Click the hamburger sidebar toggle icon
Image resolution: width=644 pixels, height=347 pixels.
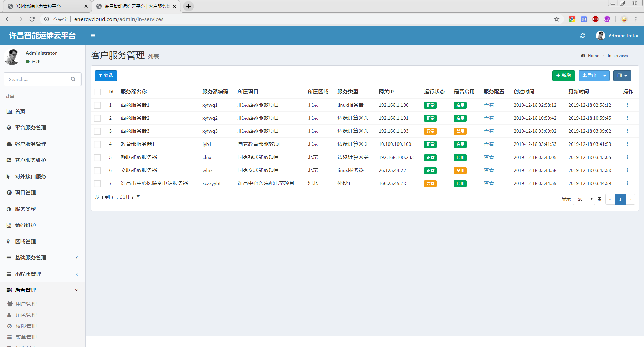(x=93, y=36)
